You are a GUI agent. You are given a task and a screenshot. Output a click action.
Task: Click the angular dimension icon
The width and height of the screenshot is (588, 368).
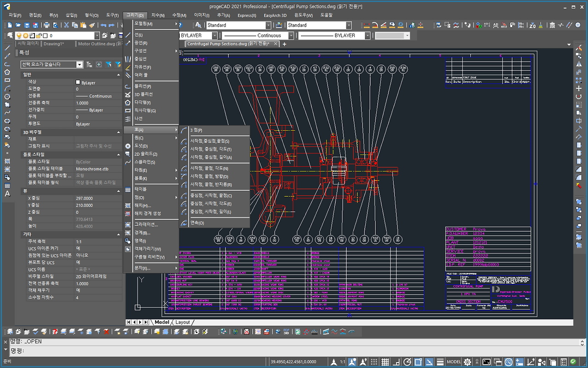pyautogui.click(x=383, y=25)
